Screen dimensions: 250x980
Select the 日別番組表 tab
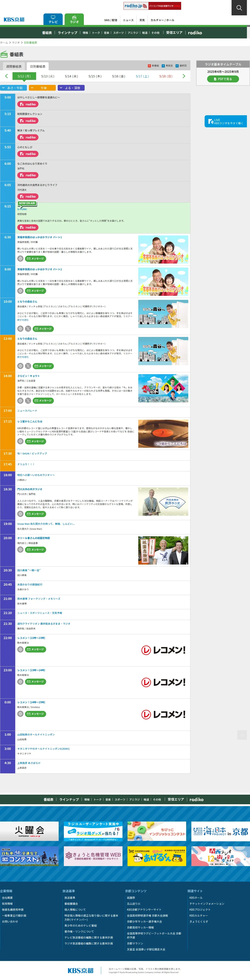click(x=38, y=67)
